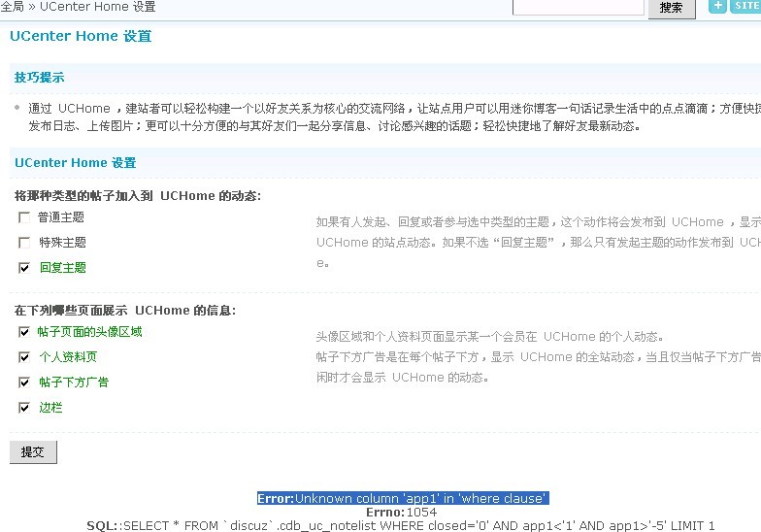
Task: Click the 搜索 search button
Action: [x=672, y=8]
